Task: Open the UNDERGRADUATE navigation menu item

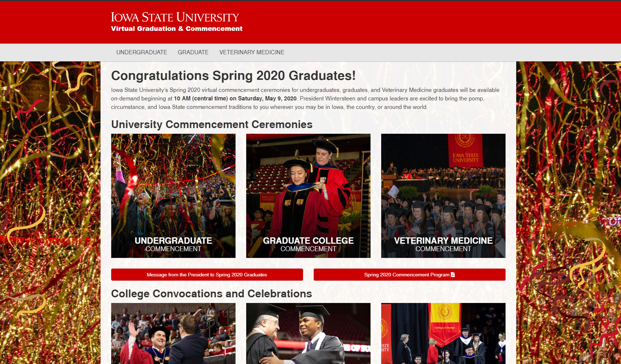Action: click(x=141, y=52)
